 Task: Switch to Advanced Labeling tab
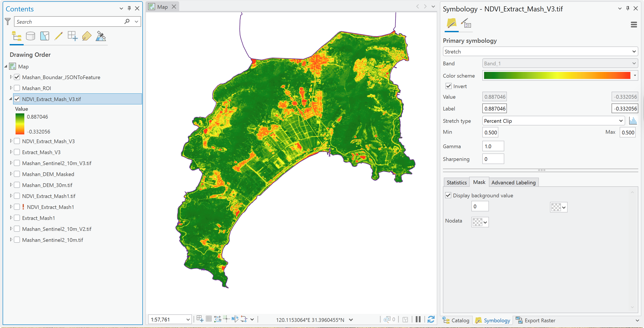[x=513, y=182]
